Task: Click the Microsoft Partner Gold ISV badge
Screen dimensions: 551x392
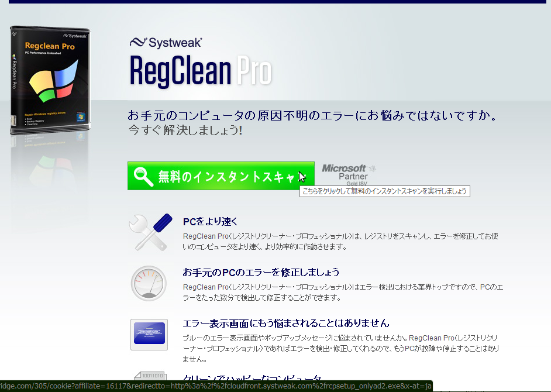Action: 349,174
